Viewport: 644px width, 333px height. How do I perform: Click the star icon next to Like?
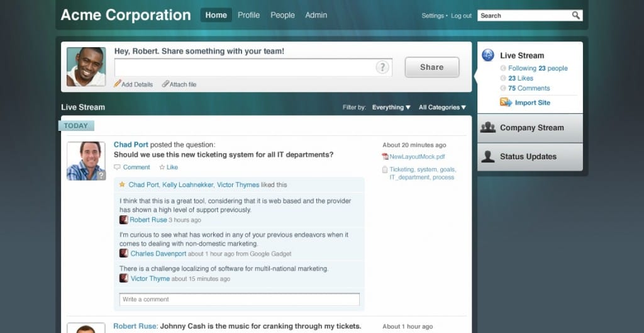[162, 167]
